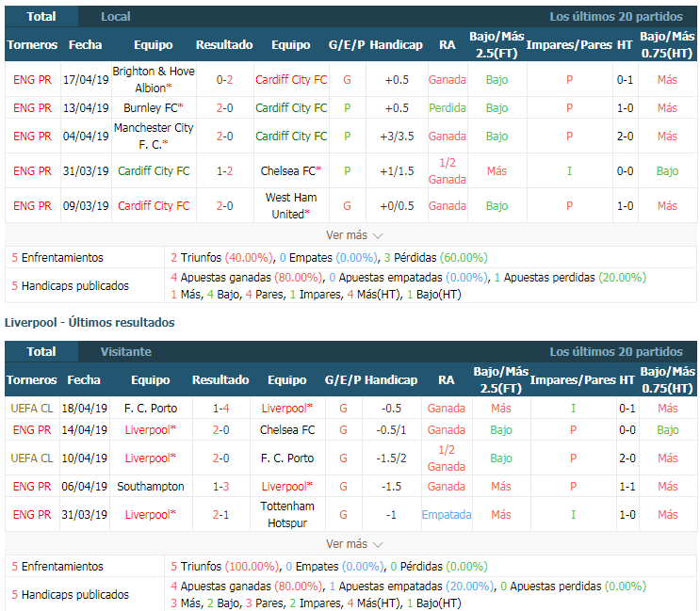The height and width of the screenshot is (611, 700).
Task: Click 5 Triunfos (100.00%) summary
Action: [225, 567]
